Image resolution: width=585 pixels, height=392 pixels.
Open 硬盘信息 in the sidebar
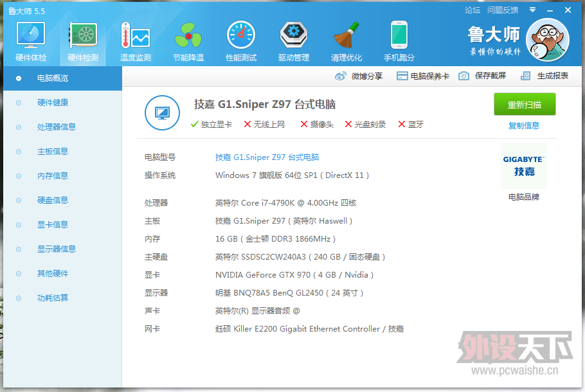63,200
